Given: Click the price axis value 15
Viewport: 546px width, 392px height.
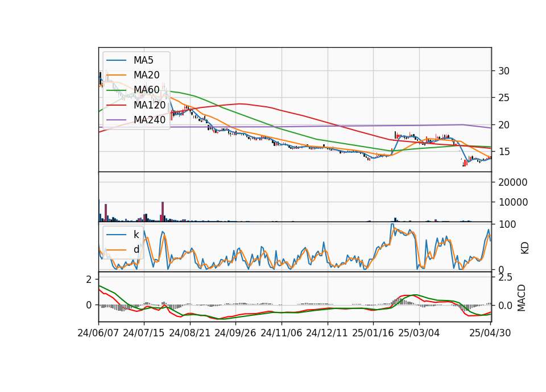Looking at the screenshot, I should [504, 152].
